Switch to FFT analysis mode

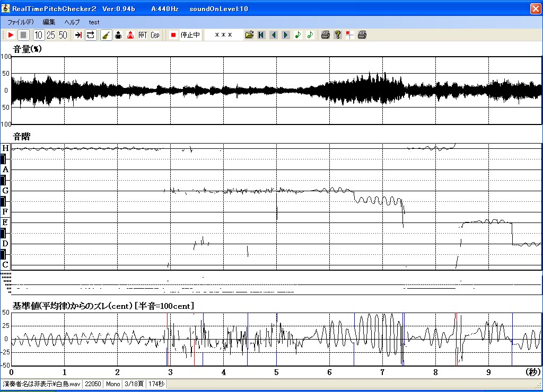(x=143, y=35)
